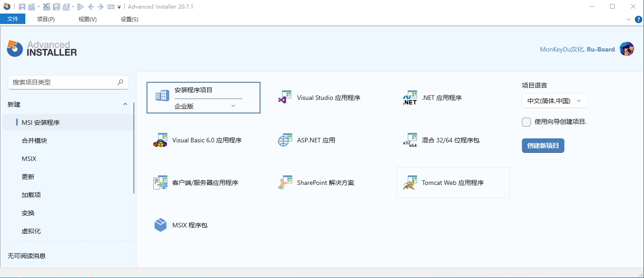Open the quick access toolbar customize arrow

click(x=119, y=7)
